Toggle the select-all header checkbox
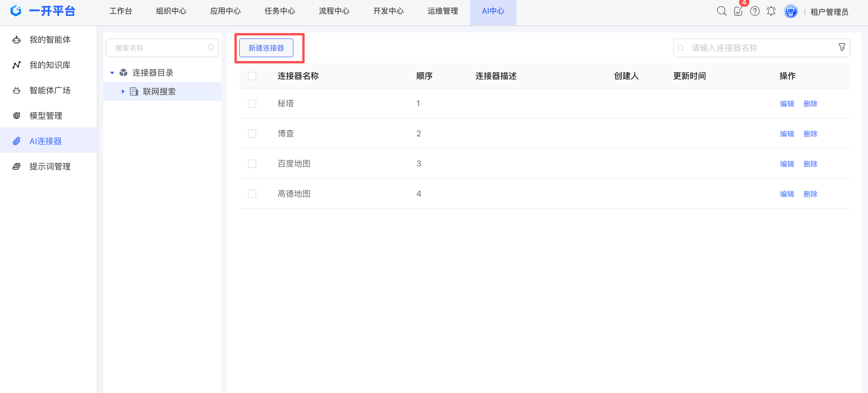868x393 pixels. click(252, 76)
